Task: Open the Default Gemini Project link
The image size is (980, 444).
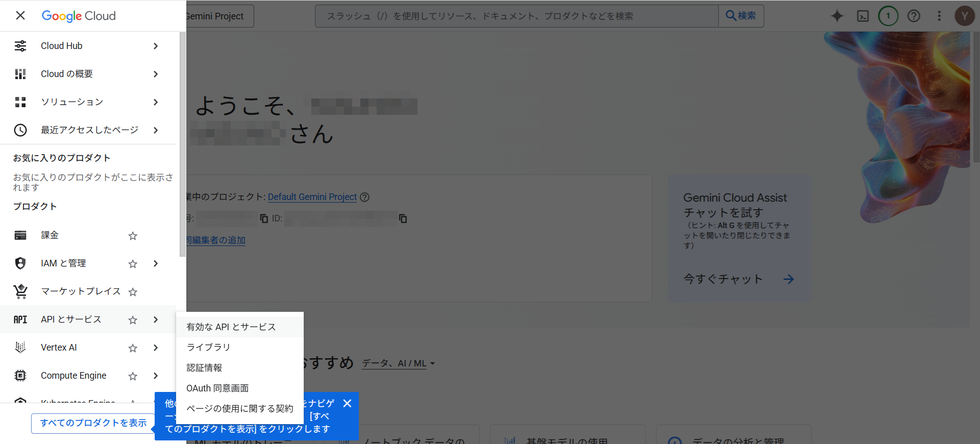Action: click(x=312, y=197)
